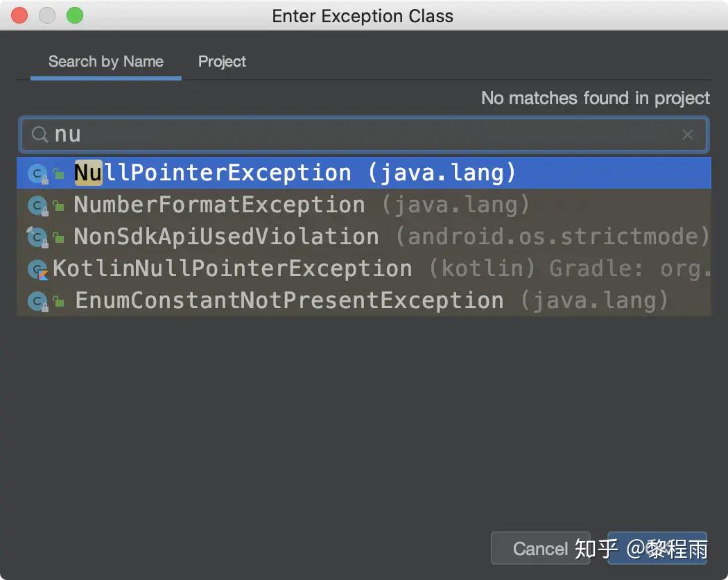Click the class icon beside NumberFormatException
Viewport: 728px width, 580px height.
tap(38, 205)
